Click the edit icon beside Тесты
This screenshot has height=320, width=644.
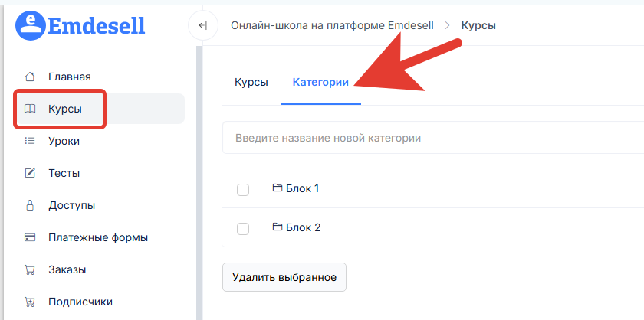(30, 173)
